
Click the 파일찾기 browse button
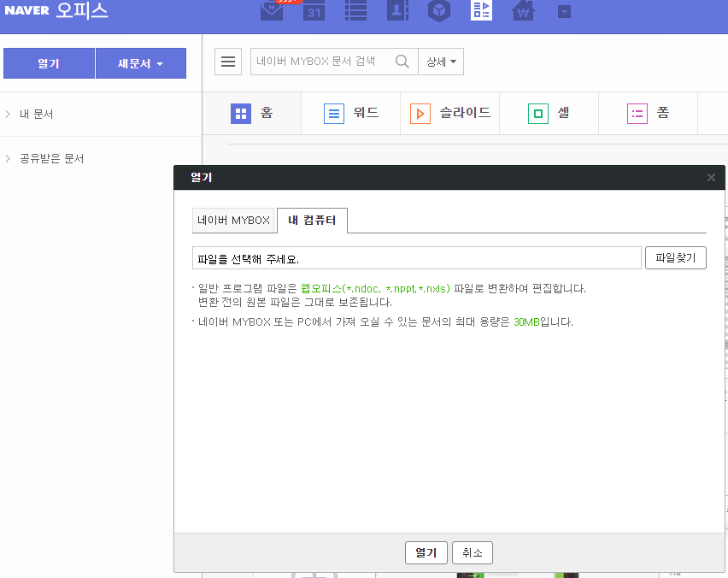pos(676,258)
